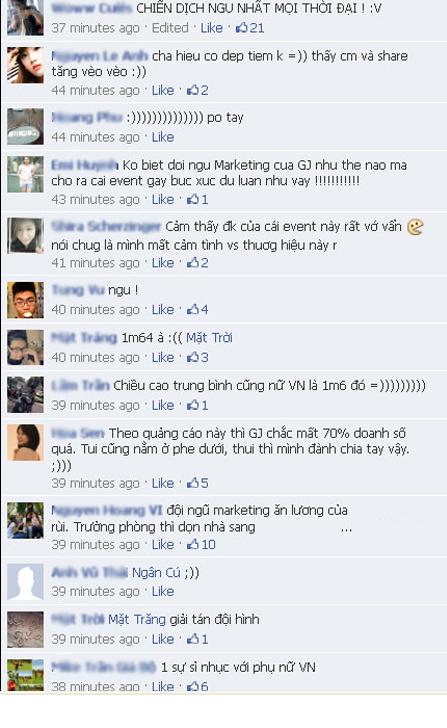Image resolution: width=447 pixels, height=728 pixels.
Task: Like the 'CHIẾN DỊCH NGU NHẤT' comment
Action: (211, 28)
